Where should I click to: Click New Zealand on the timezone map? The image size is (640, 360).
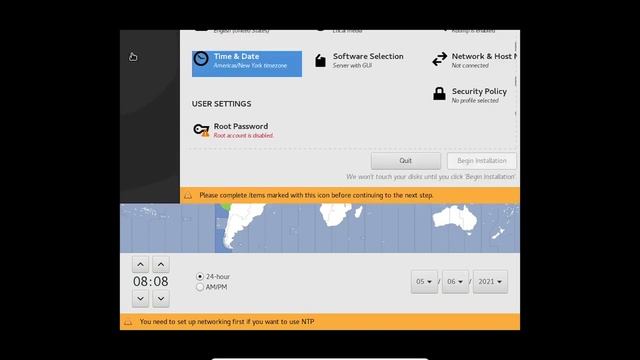click(x=498, y=233)
